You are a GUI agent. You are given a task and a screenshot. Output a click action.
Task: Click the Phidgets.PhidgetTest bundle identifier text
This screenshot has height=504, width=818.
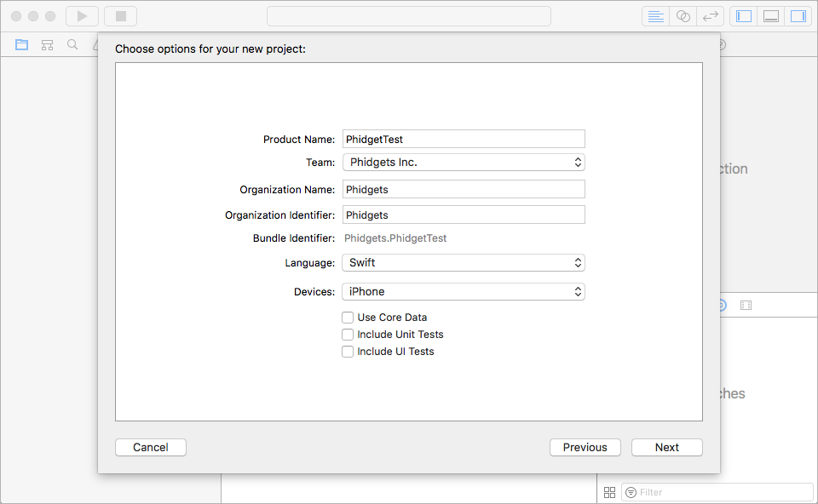(x=395, y=238)
